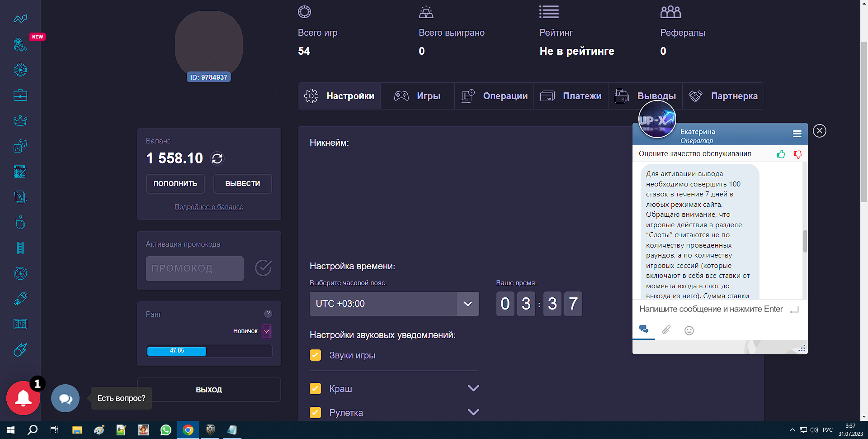Click the Есть вопрос? tooltip
This screenshot has height=439, width=868.
pos(121,398)
